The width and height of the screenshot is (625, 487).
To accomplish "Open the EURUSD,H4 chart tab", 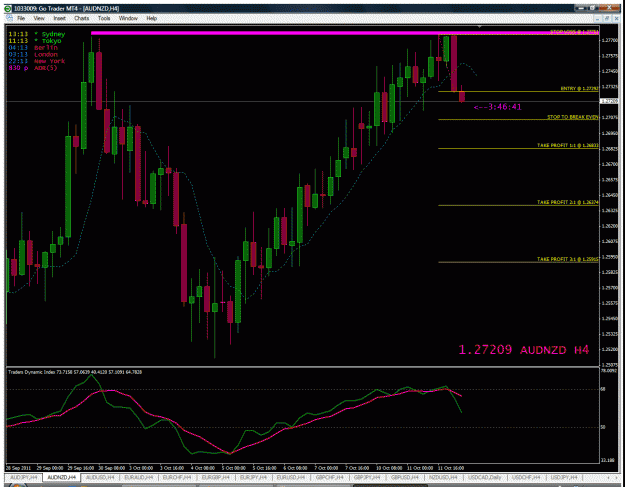I will point(292,477).
